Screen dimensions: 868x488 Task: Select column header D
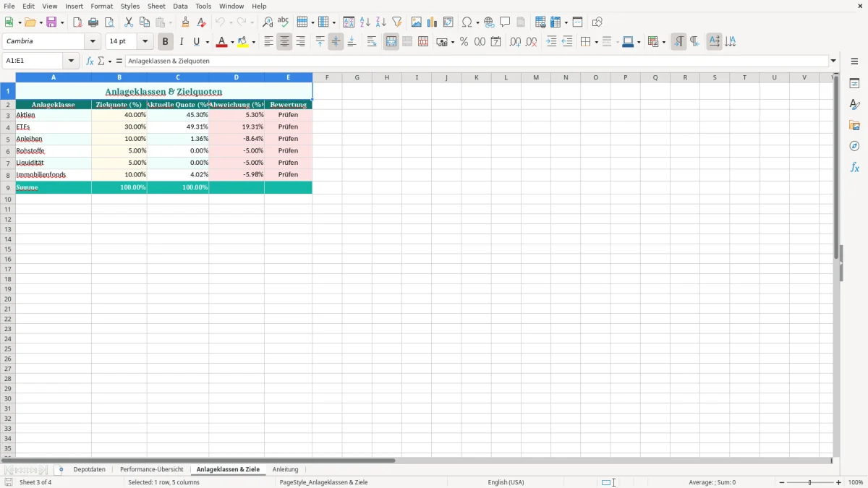[x=237, y=77]
